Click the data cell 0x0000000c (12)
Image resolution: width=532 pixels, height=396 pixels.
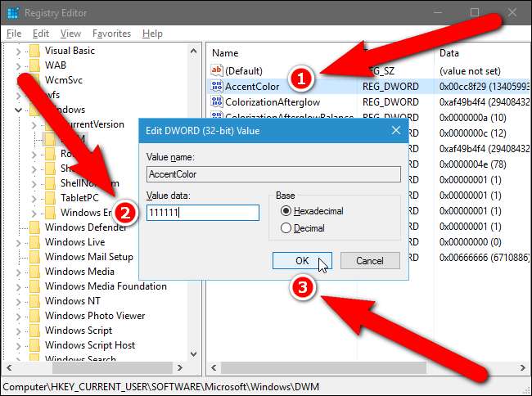click(472, 133)
